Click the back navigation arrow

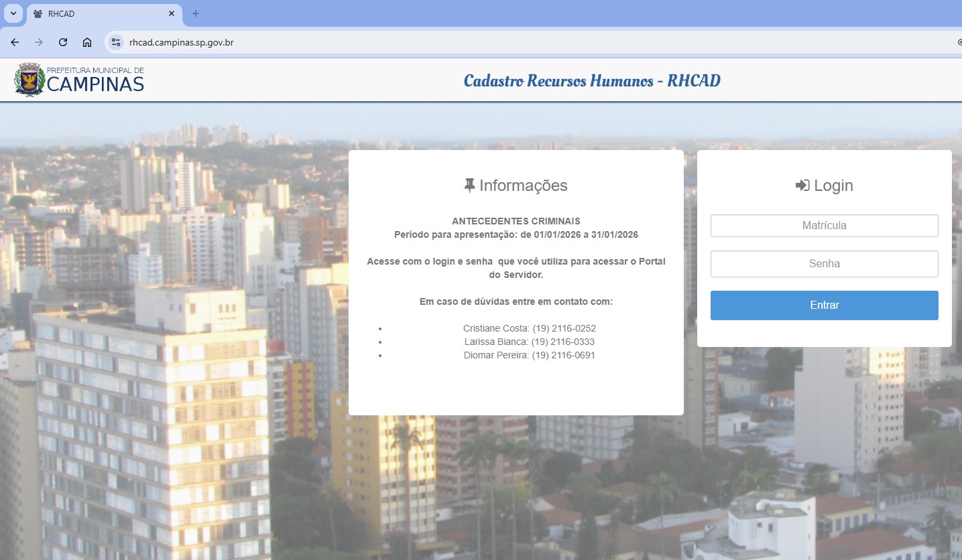(x=14, y=42)
